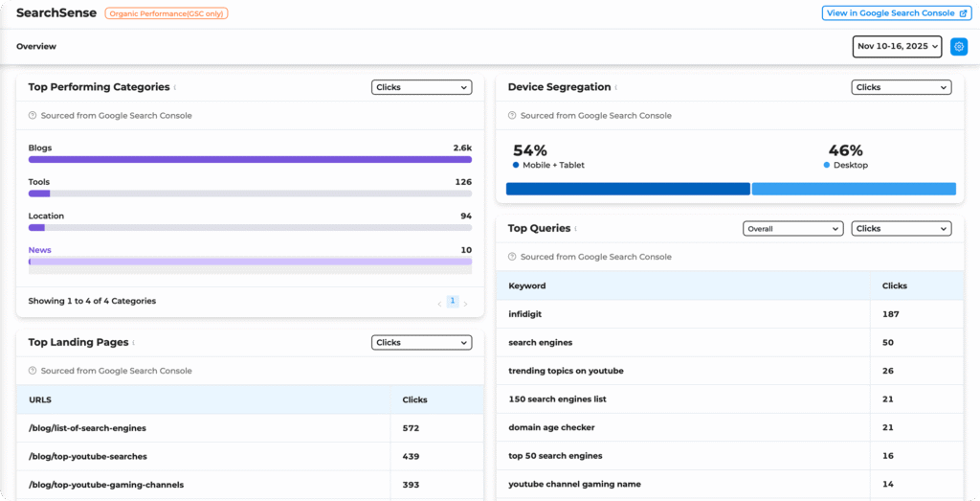Select page 1 in categories pagination
Viewport: 980px width, 501px height.
[x=453, y=301]
